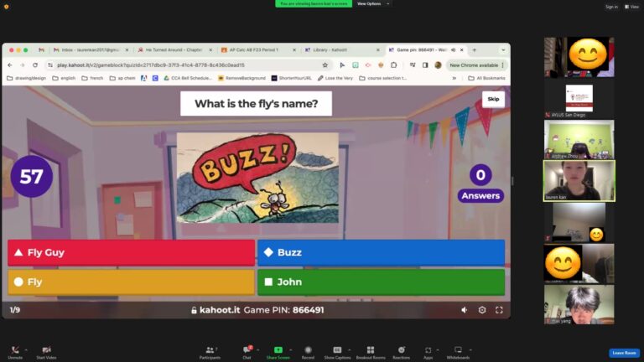The height and width of the screenshot is (362, 644).
Task: Open CCA Bell Schedule bookmark
Action: [x=188, y=78]
